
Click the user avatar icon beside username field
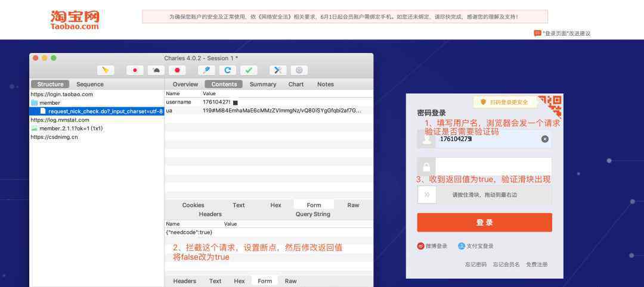tap(426, 139)
